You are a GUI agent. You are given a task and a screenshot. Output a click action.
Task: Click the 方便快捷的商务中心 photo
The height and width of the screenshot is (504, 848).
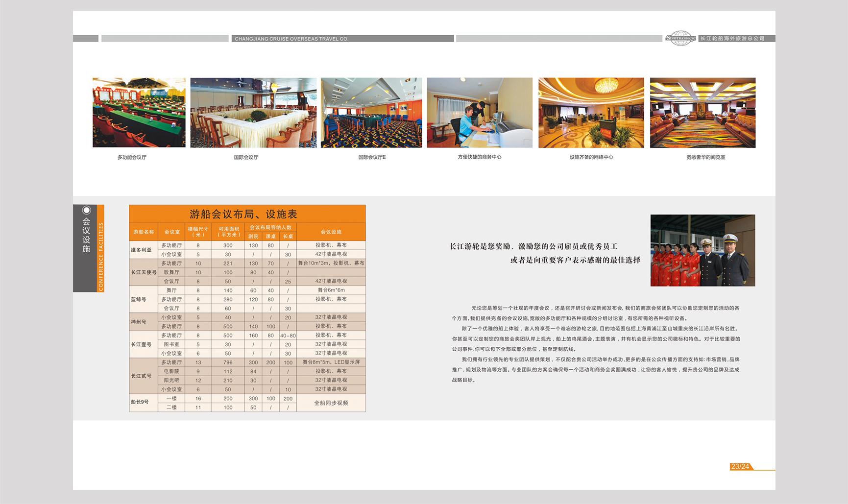point(480,112)
